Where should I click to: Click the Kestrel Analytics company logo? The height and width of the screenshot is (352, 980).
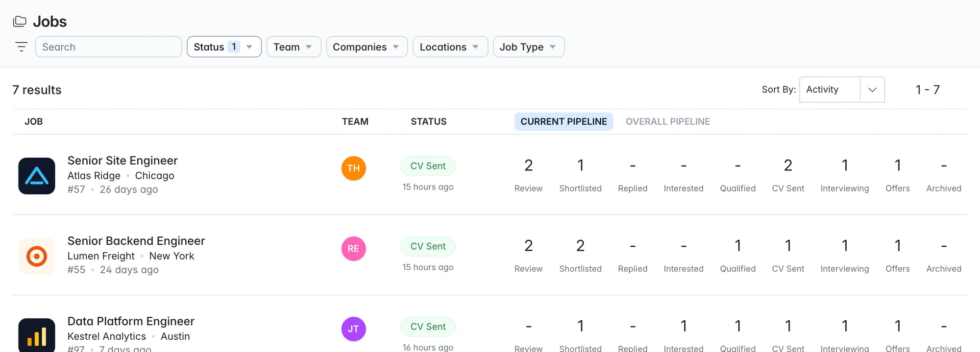(37, 335)
